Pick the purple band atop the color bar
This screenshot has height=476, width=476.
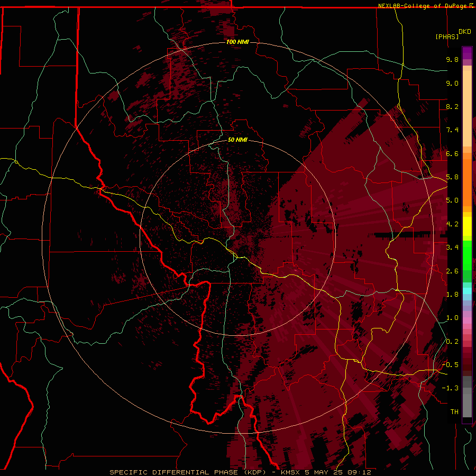[x=467, y=53]
